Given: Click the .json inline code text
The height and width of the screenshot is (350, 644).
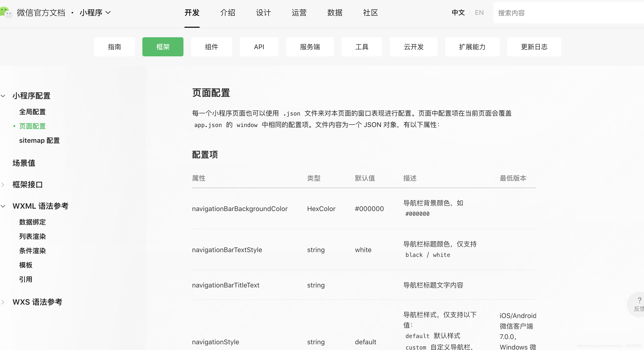Looking at the screenshot, I should point(292,113).
